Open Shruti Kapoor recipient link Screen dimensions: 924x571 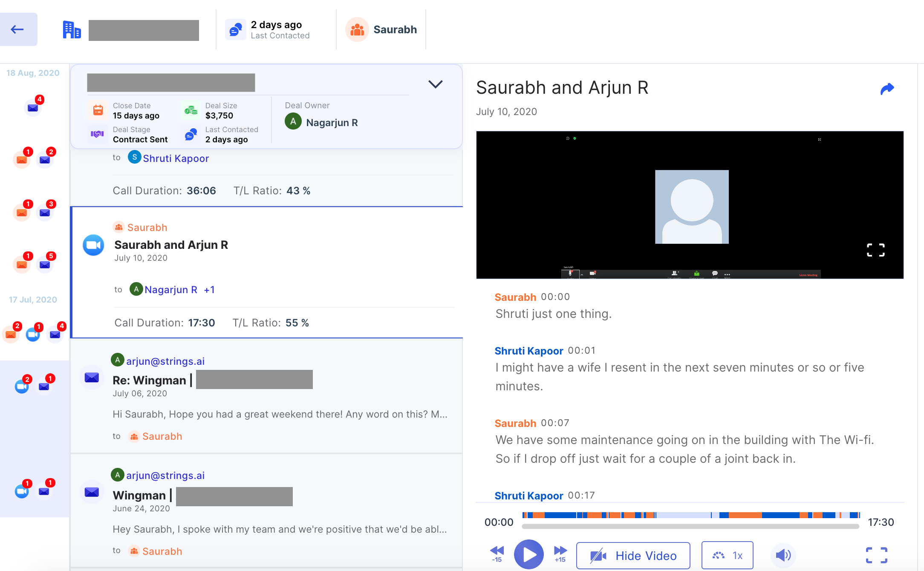[176, 159]
